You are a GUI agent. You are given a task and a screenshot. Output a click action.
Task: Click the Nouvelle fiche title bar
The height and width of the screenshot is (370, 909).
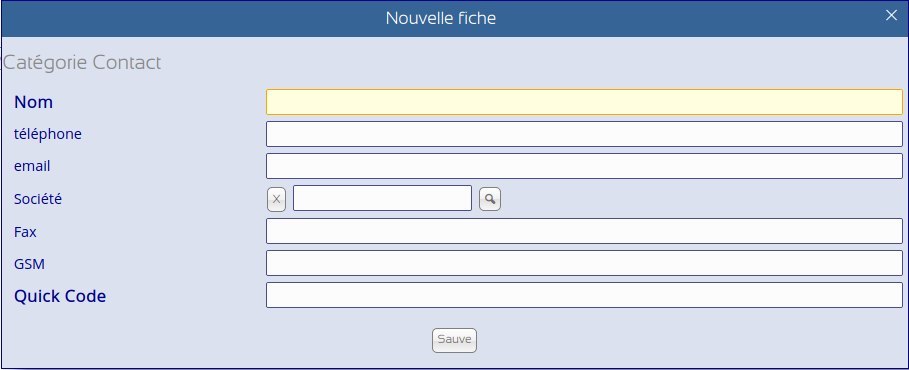[x=441, y=19]
